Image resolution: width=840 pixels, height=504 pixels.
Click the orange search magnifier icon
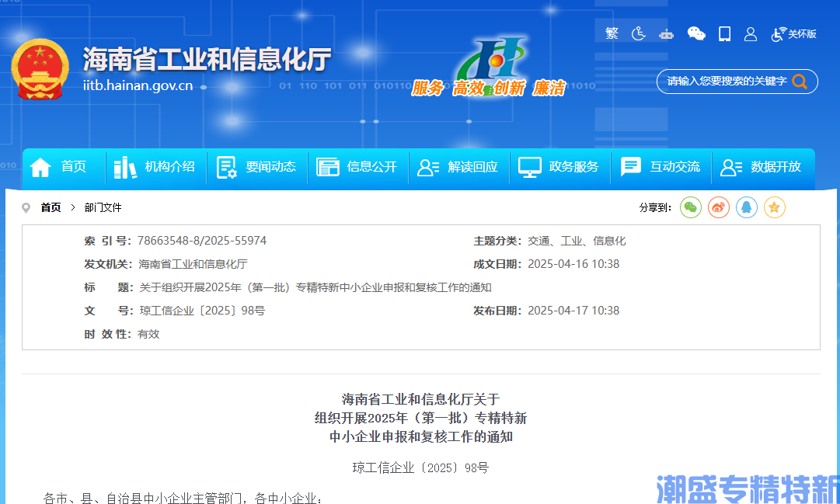pos(800,82)
